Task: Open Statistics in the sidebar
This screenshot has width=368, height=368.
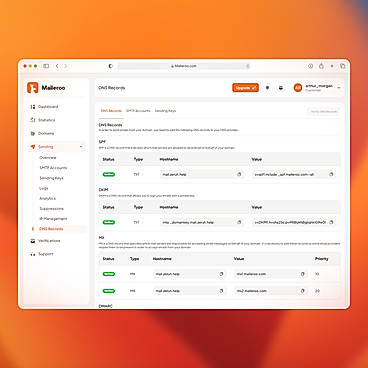Action: (43, 120)
